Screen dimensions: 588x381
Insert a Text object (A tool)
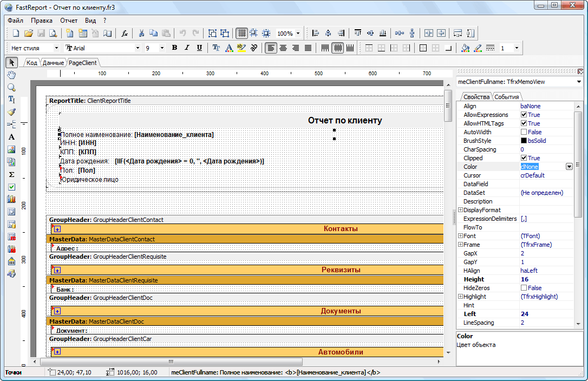pos(11,137)
